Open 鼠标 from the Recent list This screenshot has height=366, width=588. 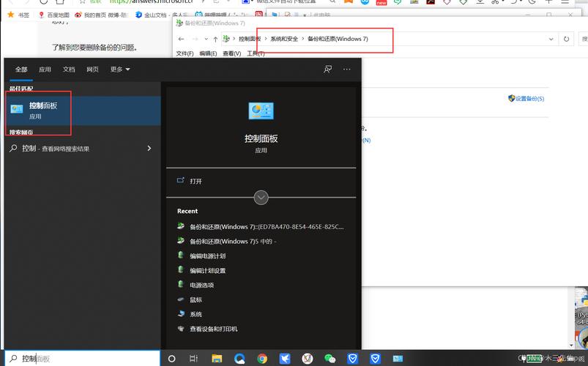(196, 299)
